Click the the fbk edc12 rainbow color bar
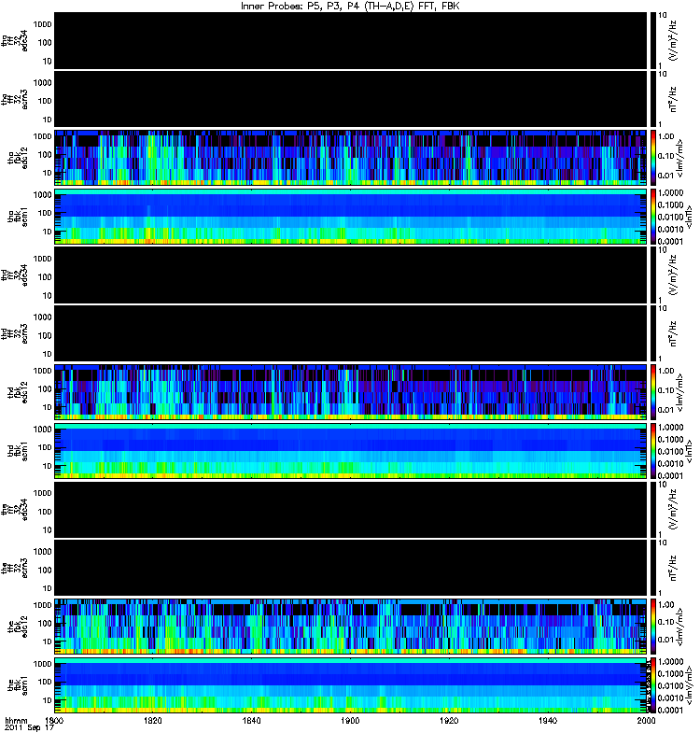The width and height of the screenshot is (700, 747). (653, 627)
